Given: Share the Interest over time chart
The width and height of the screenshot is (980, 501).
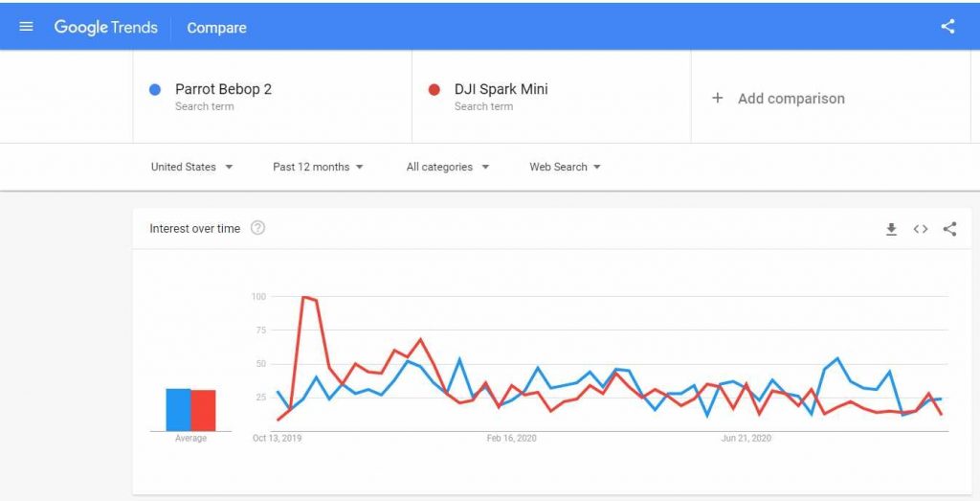Looking at the screenshot, I should [949, 229].
